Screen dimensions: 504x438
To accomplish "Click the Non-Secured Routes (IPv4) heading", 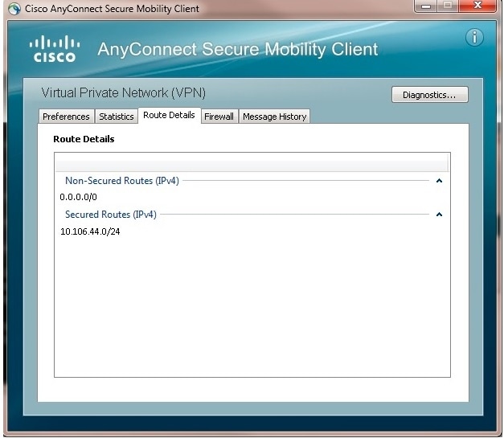I will (x=122, y=181).
